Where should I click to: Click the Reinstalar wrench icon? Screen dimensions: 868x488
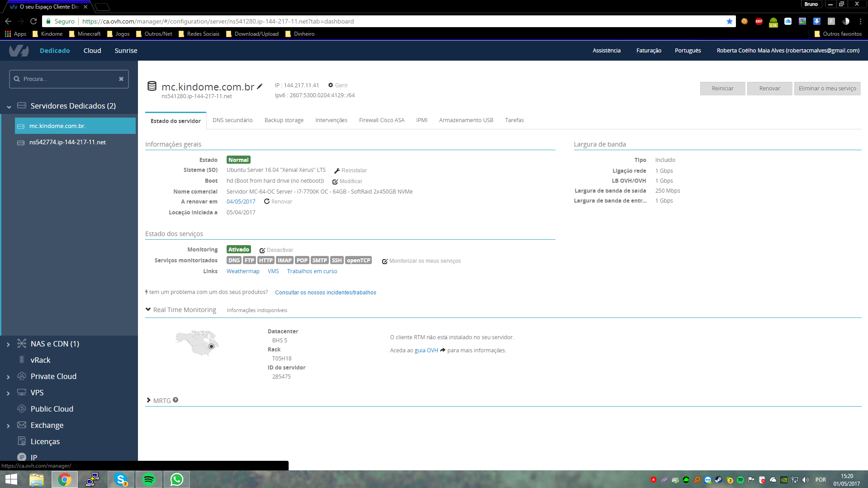coord(337,171)
